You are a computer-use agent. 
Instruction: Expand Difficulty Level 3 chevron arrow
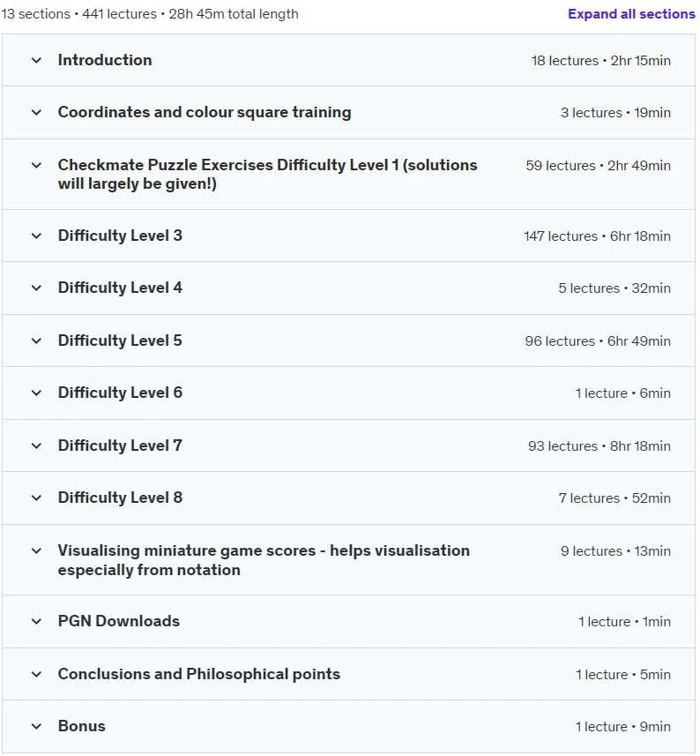(36, 236)
